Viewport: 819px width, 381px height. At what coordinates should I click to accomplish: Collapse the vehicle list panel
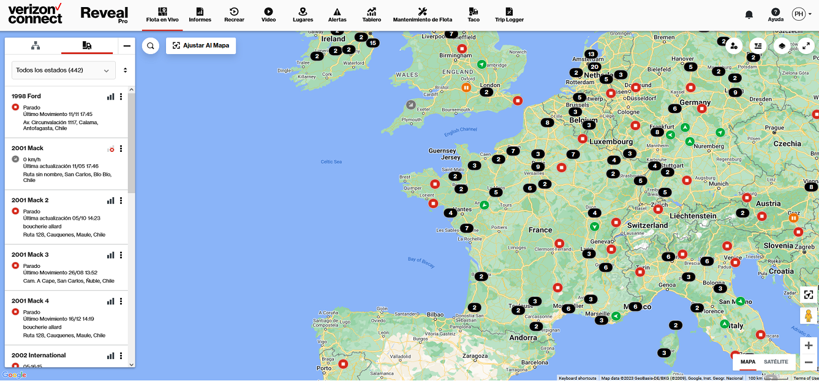tap(126, 46)
